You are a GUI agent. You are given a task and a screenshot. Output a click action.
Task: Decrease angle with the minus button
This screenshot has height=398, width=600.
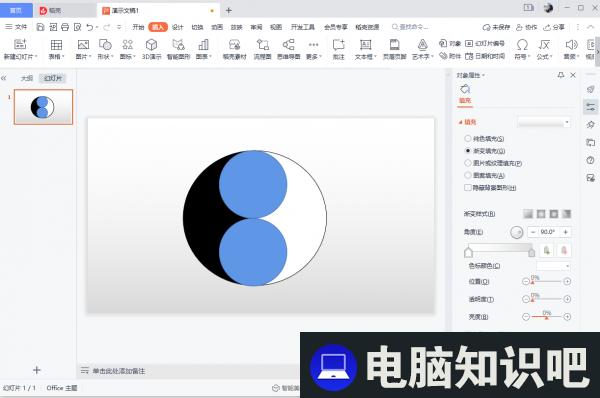pos(533,232)
